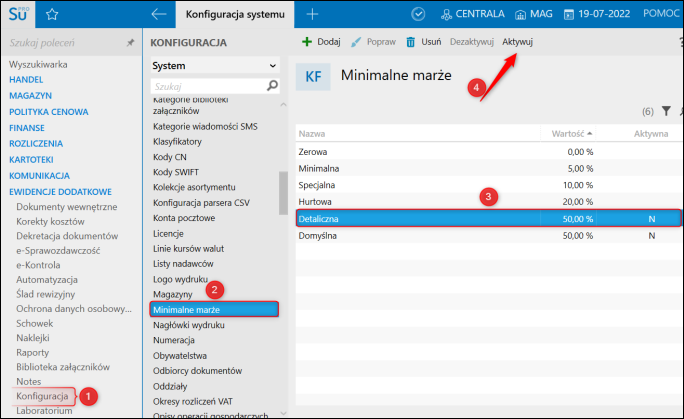
Task: Click the KF tile icon
Action: [x=313, y=77]
